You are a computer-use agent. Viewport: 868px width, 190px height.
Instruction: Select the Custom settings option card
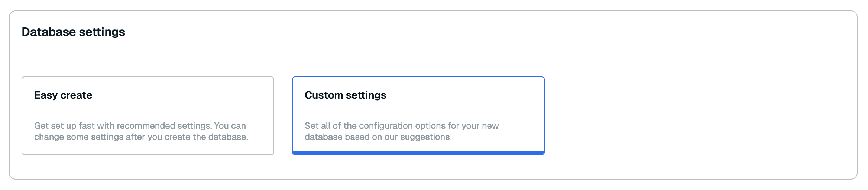[x=418, y=115]
